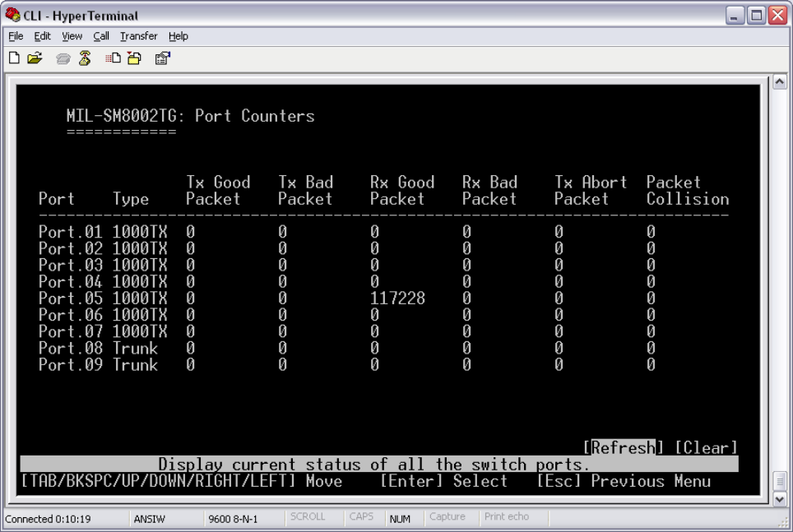Click the CAPS status bar indicator
793x532 pixels.
(361, 516)
